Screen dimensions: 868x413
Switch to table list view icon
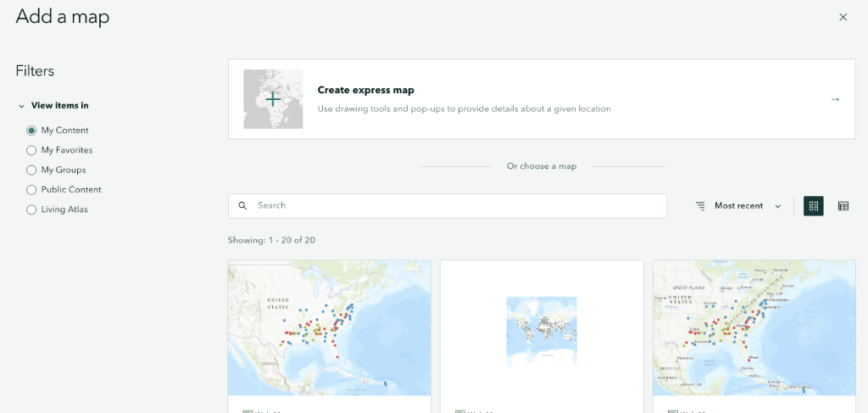click(x=843, y=206)
